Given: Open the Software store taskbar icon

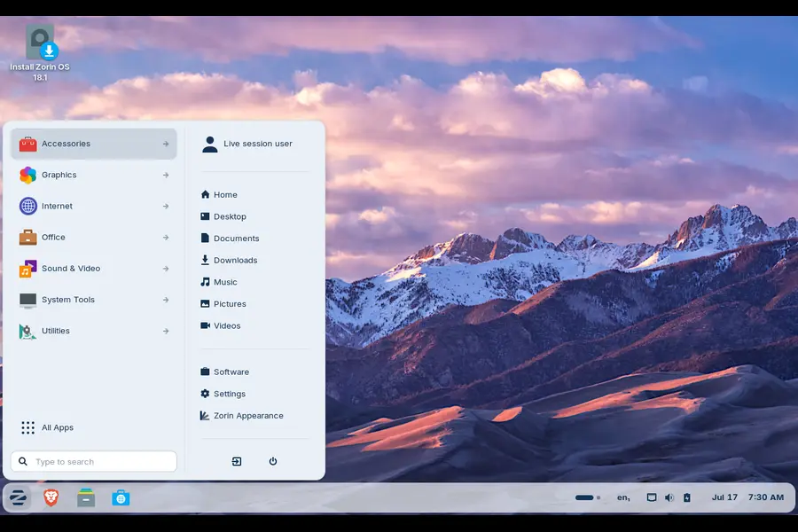Looking at the screenshot, I should point(121,497).
